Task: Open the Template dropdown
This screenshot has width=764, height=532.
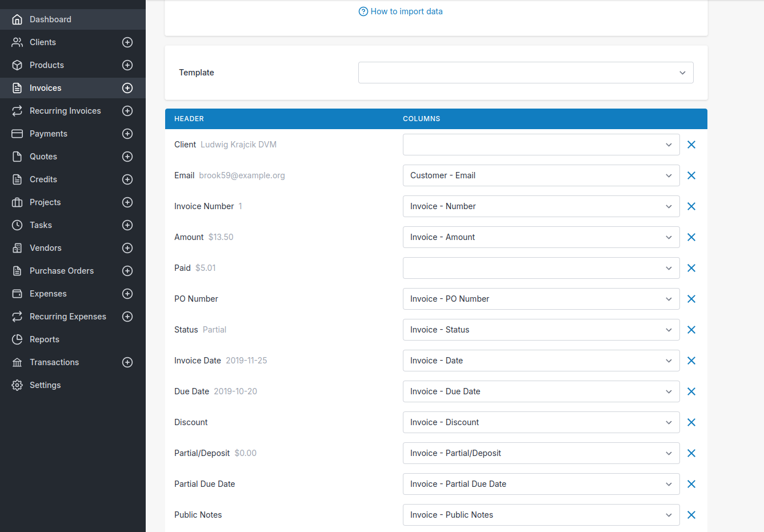Action: coord(525,73)
